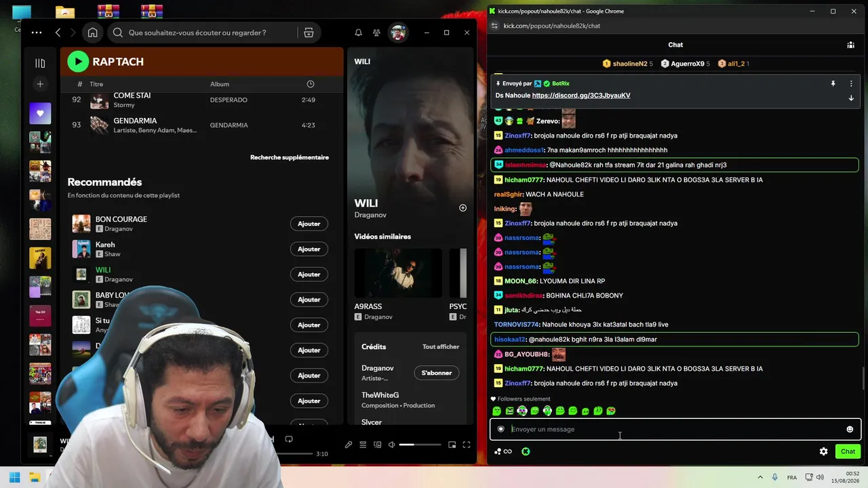Unpin the BotRix pinned message
Screen dimensions: 868x488
click(833, 83)
